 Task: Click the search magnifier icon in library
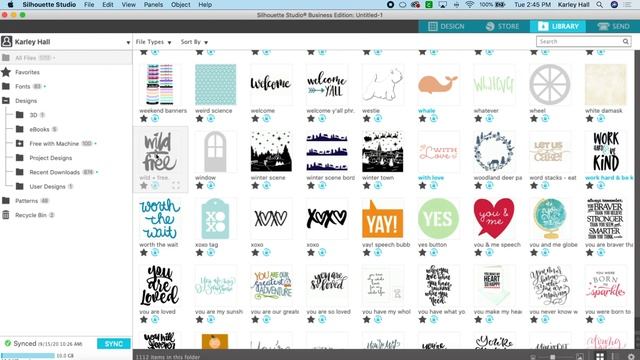point(625,42)
